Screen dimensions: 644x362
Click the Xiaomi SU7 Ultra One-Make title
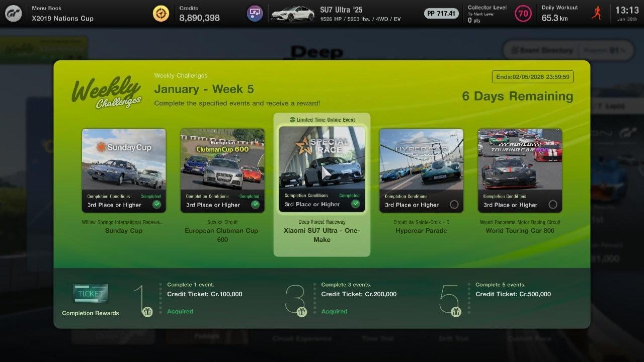click(322, 235)
